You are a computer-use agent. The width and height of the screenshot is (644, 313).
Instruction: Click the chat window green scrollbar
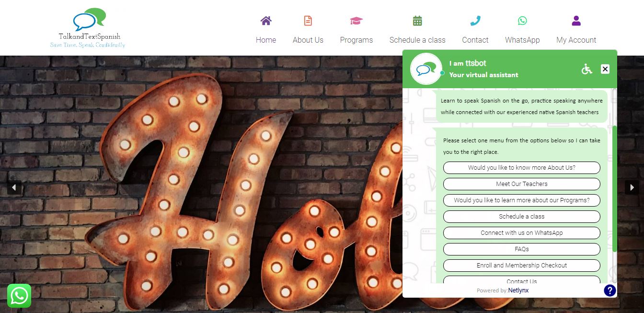[x=615, y=189]
